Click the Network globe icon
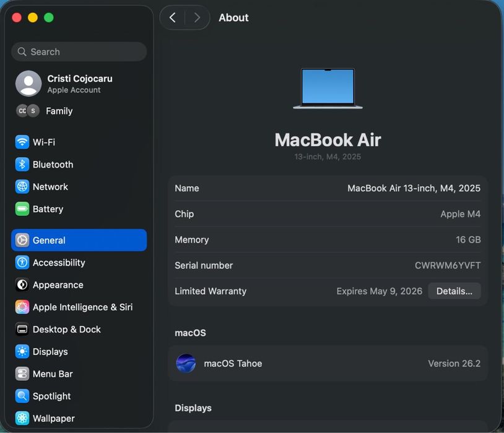Viewport: 504px width, 433px height. [22, 187]
